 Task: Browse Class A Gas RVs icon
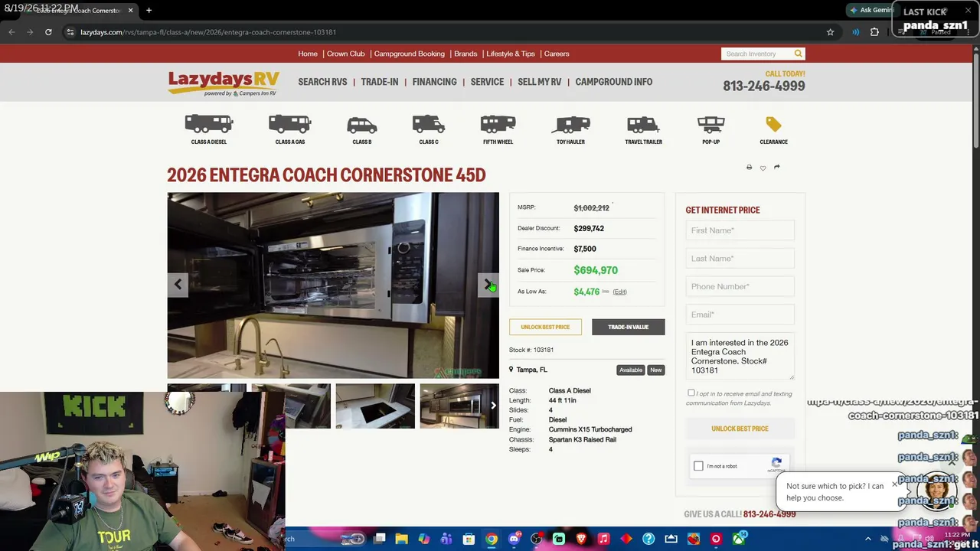[x=289, y=124]
